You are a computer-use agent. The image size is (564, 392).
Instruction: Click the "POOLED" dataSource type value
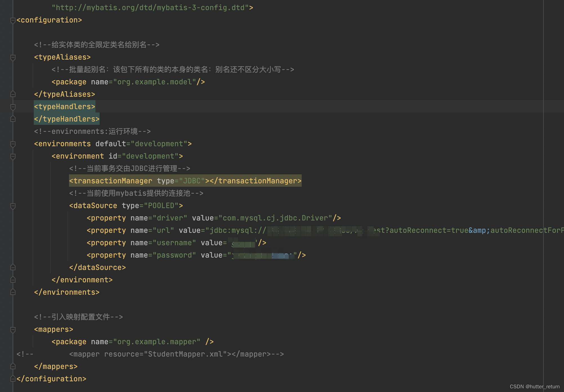pos(161,206)
